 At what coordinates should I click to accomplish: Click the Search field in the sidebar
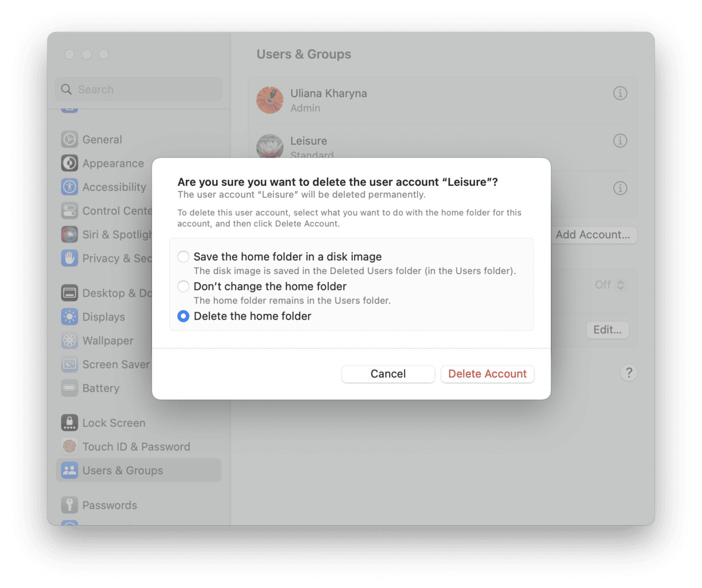click(139, 89)
